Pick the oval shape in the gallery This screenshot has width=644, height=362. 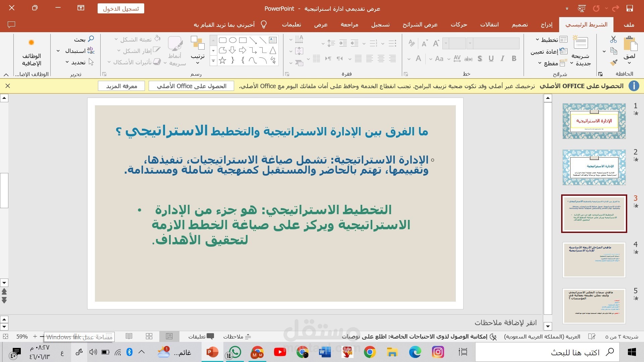pos(232,40)
